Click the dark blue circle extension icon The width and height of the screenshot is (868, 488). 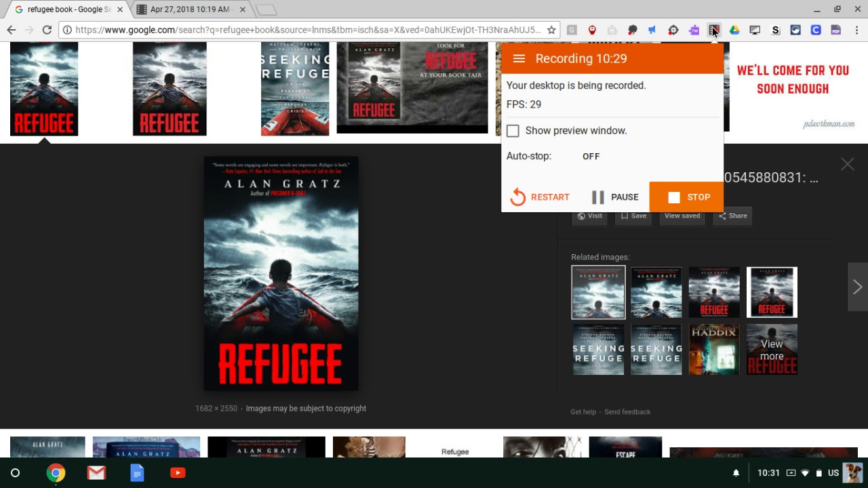[x=795, y=30]
